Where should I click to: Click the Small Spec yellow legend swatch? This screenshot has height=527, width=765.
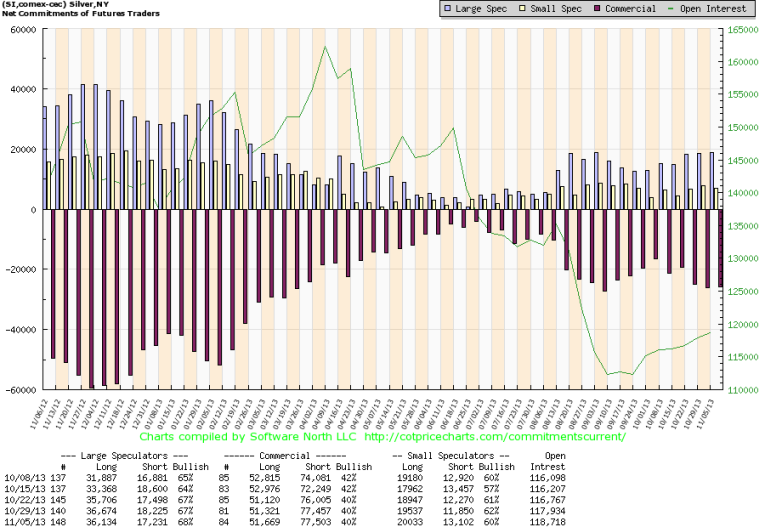click(x=521, y=9)
